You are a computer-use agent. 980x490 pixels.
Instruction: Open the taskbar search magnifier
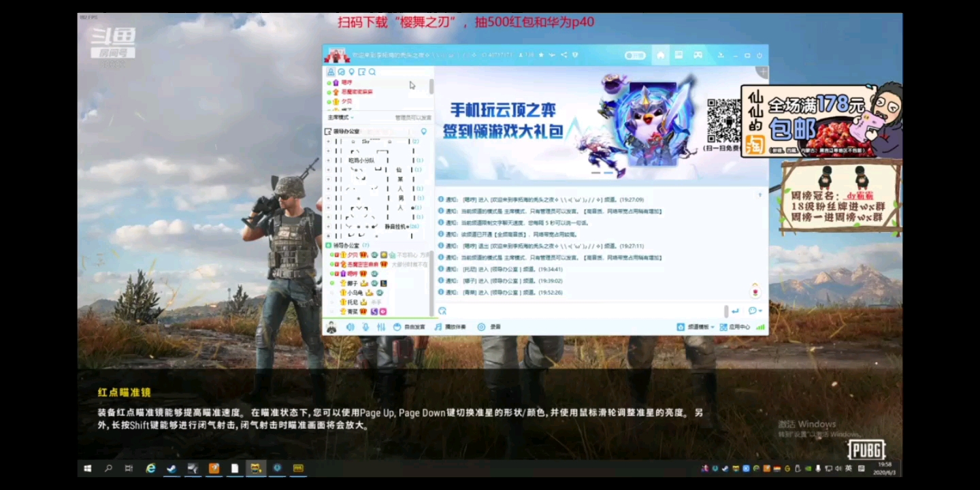click(108, 468)
